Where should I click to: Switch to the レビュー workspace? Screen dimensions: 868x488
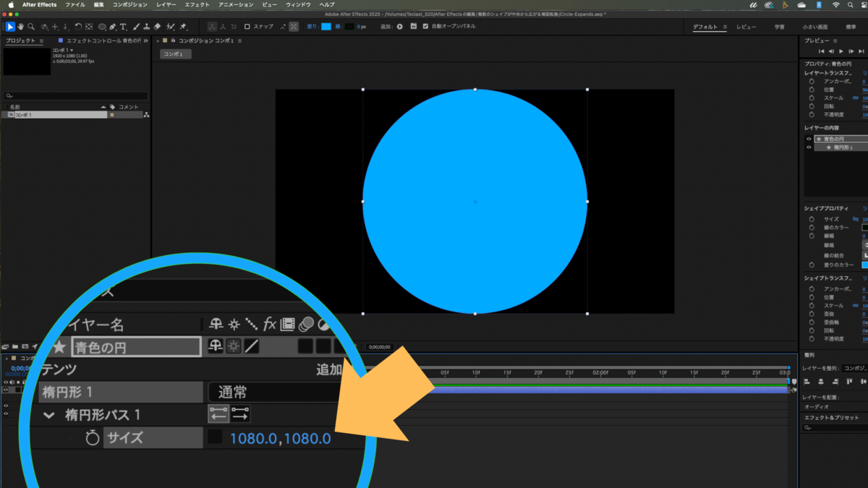click(x=746, y=27)
